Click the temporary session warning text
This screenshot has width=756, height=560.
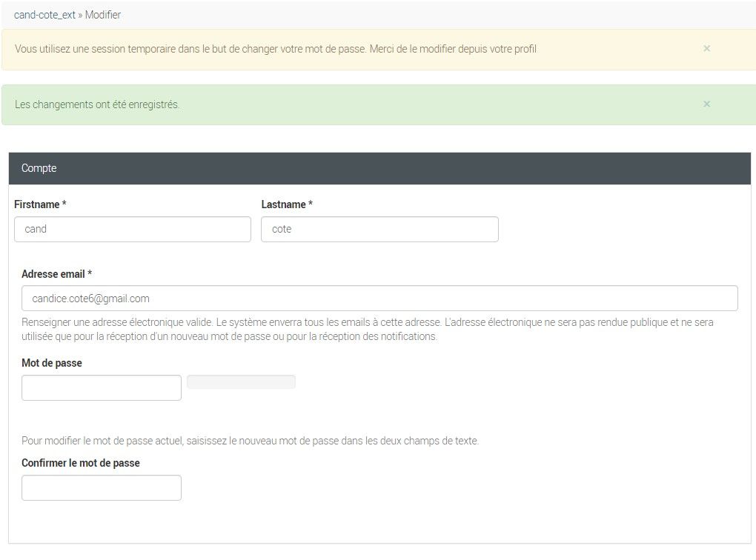(x=276, y=49)
